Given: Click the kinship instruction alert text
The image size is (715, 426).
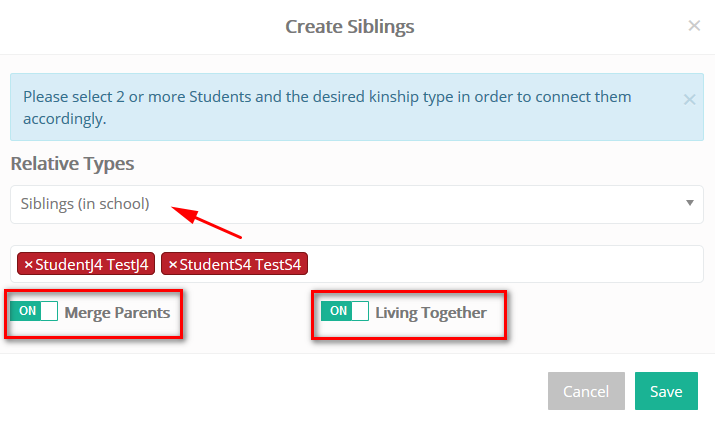Looking at the screenshot, I should point(327,108).
